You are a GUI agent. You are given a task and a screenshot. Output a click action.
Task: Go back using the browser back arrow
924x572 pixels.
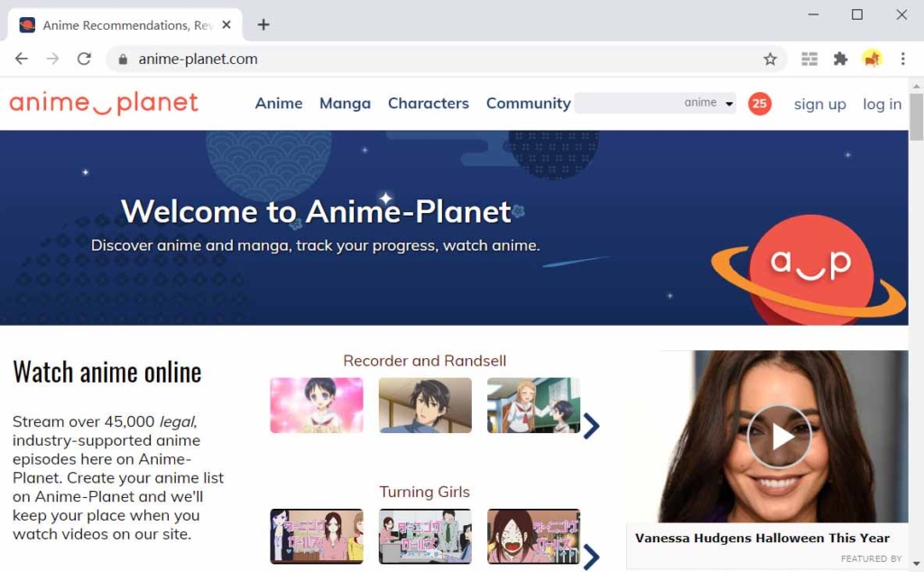22,59
